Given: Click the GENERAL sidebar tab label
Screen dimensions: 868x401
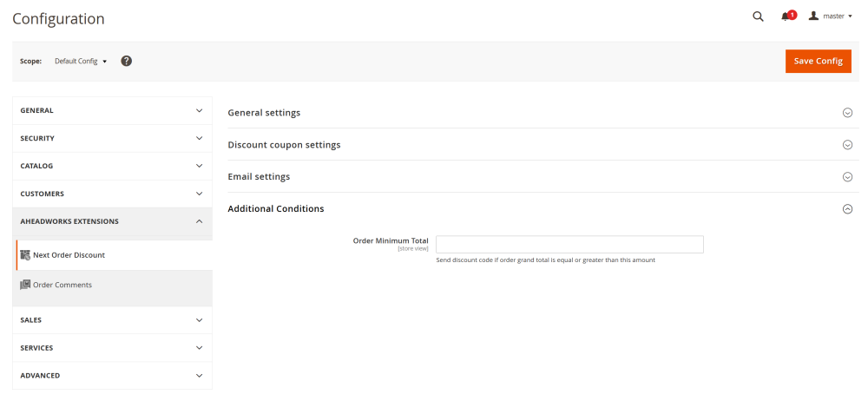Looking at the screenshot, I should tap(37, 110).
